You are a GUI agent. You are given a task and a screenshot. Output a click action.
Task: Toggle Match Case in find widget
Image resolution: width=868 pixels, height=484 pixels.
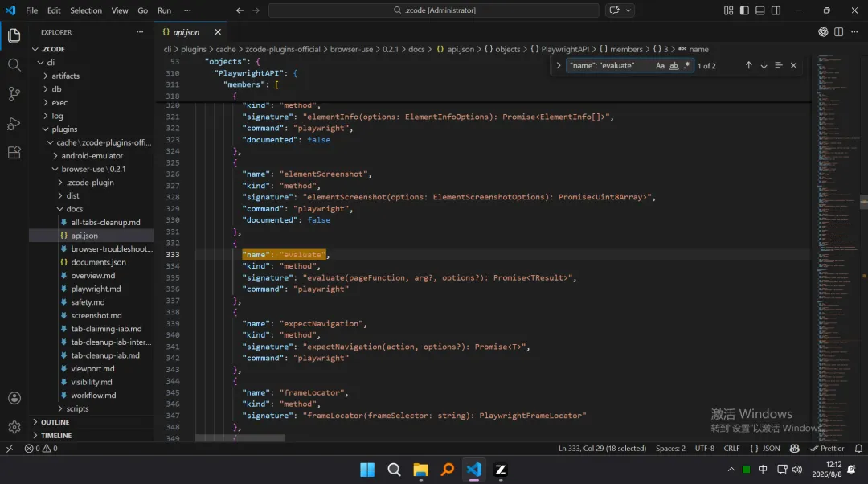point(660,65)
